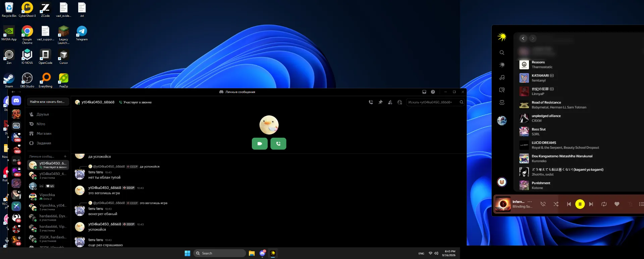Go to the previous track

tap(569, 204)
